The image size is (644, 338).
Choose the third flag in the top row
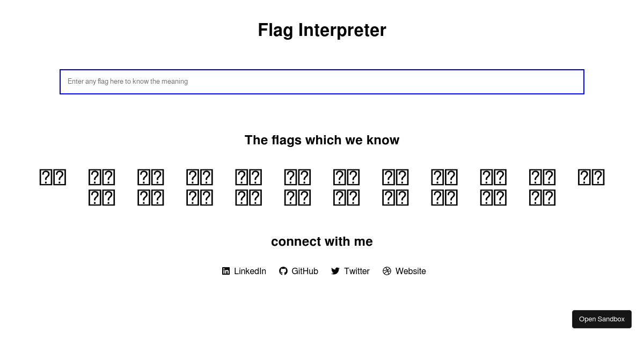pyautogui.click(x=151, y=177)
